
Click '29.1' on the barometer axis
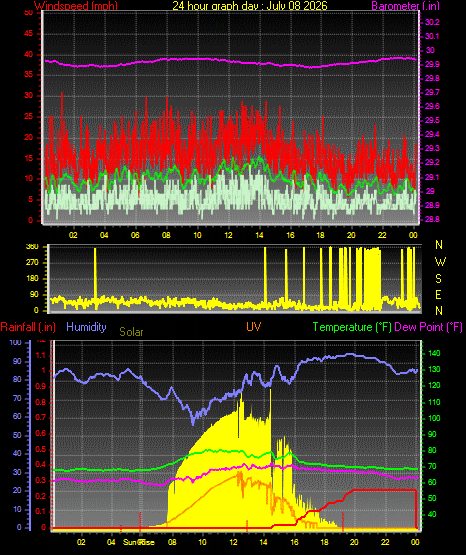point(432,177)
